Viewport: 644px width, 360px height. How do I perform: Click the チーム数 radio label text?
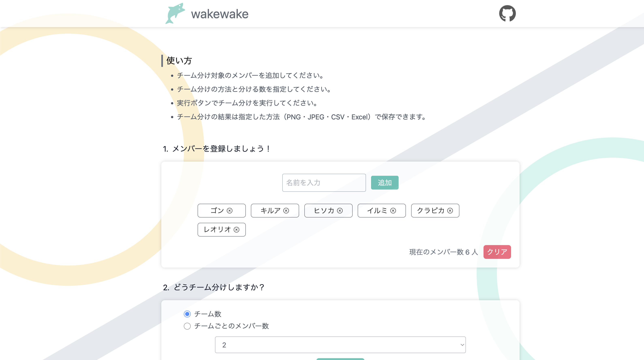(208, 314)
